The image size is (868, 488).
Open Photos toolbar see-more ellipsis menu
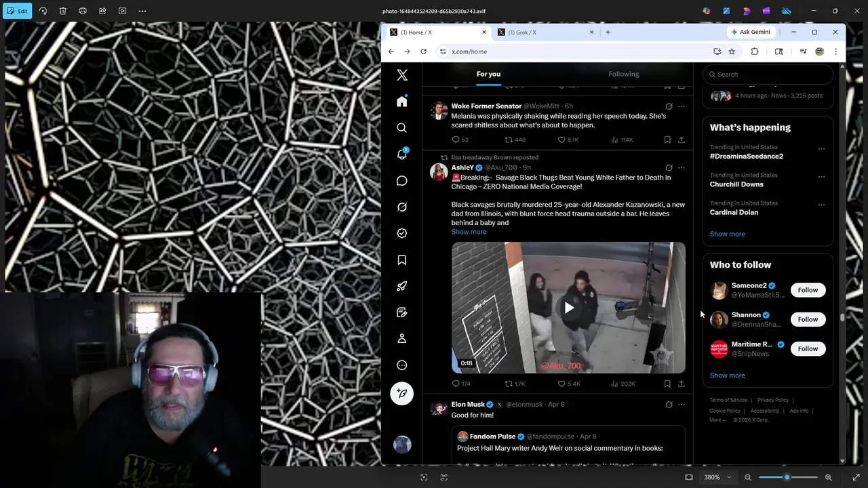pyautogui.click(x=142, y=11)
